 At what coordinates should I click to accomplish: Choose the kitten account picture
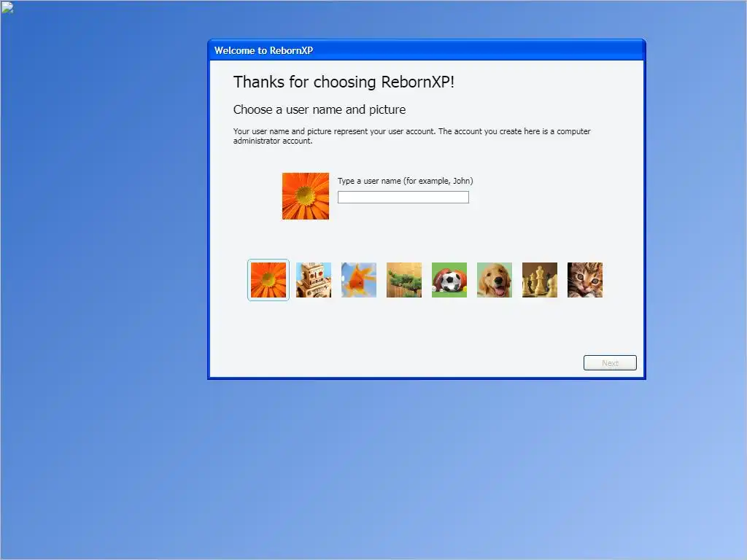pos(585,280)
